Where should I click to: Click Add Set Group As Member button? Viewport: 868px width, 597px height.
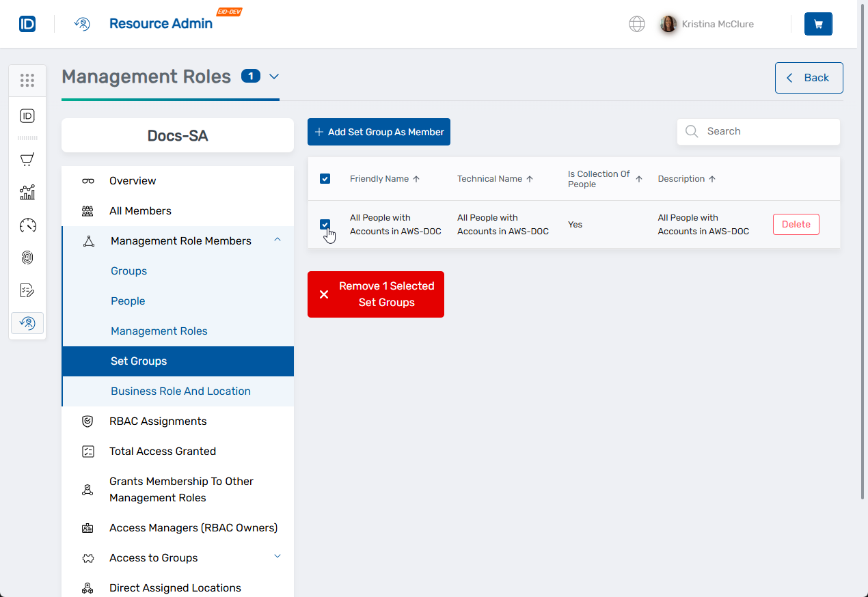pyautogui.click(x=379, y=132)
